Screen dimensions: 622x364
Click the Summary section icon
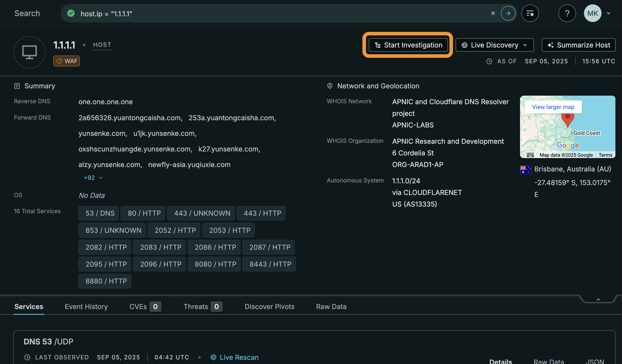(17, 86)
